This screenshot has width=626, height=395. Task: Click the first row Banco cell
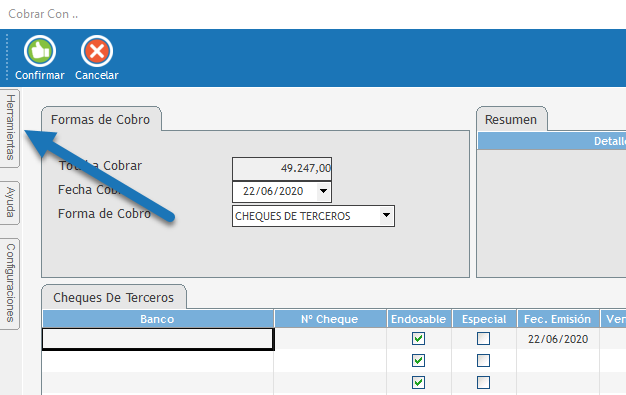tap(158, 339)
